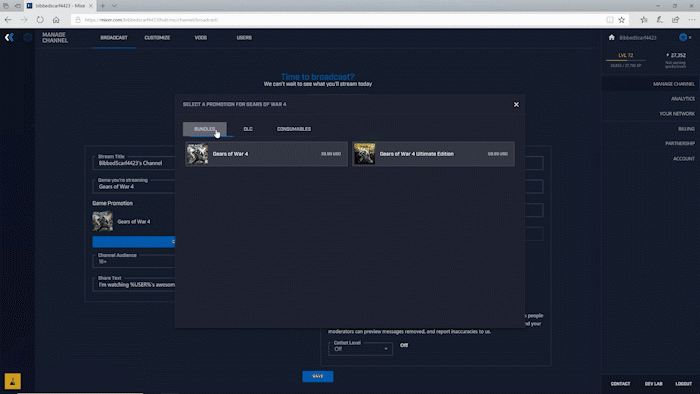Click Game Promotion Gears of War 4 thumbnail
The height and width of the screenshot is (394, 700).
[x=103, y=221]
